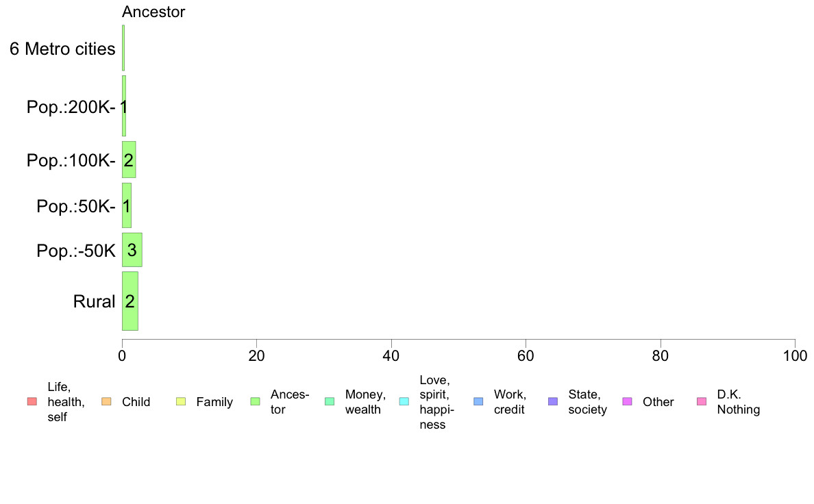The width and height of the screenshot is (814, 504).
Task: Select the Pop.:200K- thin green bar
Action: tap(124, 106)
